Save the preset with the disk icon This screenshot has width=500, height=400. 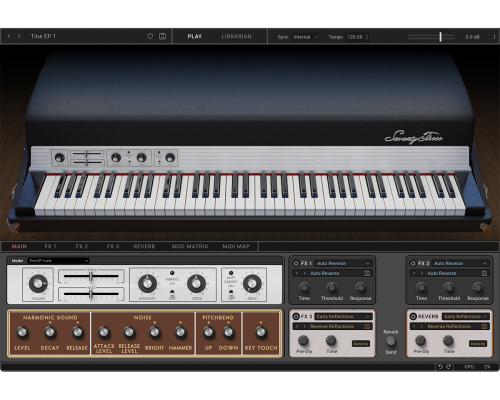(162, 36)
